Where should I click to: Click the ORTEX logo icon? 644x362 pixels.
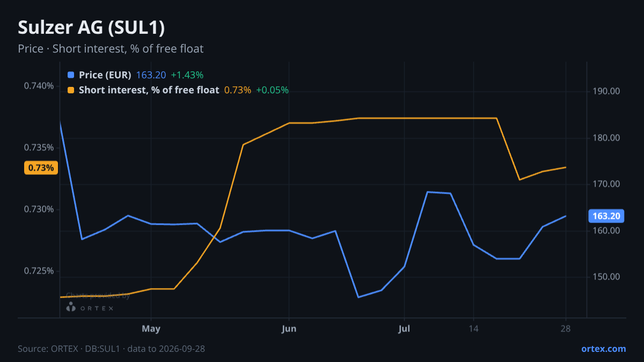[x=70, y=307]
